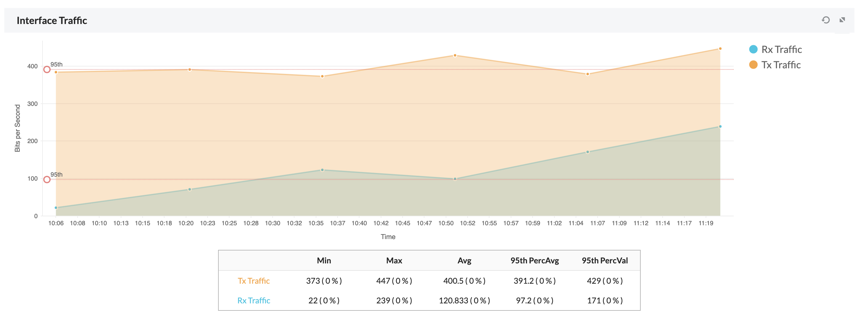Click the Avg column header
Screen dimensions: 868x336
465,260
